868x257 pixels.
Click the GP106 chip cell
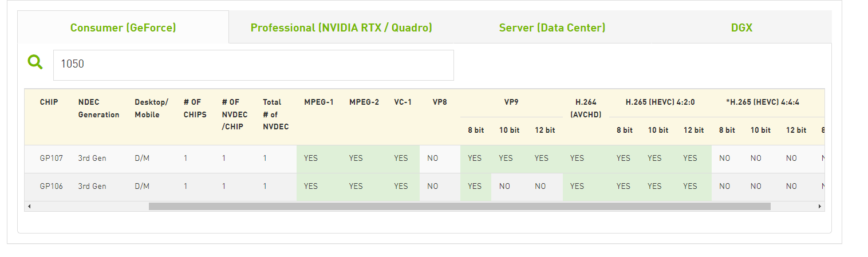pos(52,187)
